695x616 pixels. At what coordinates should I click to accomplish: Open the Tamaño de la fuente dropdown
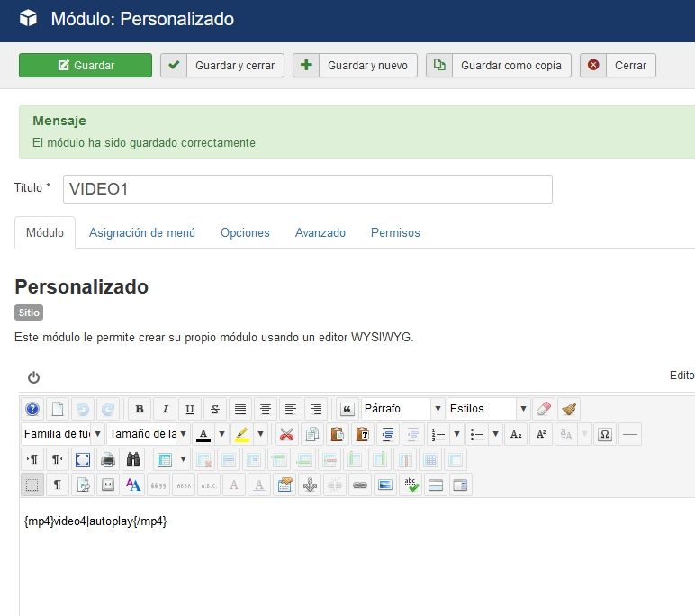pyautogui.click(x=148, y=434)
